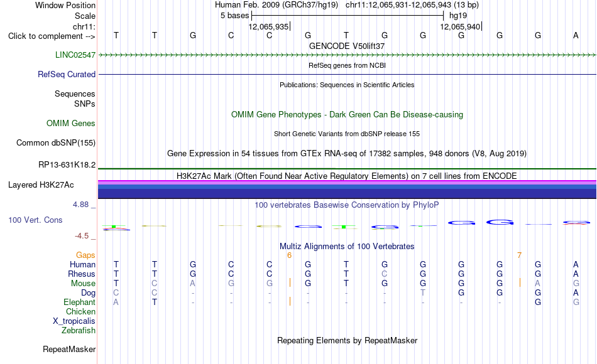Click the RefSeq Curated blue transcript line
597x364 pixels.
[x=348, y=74]
